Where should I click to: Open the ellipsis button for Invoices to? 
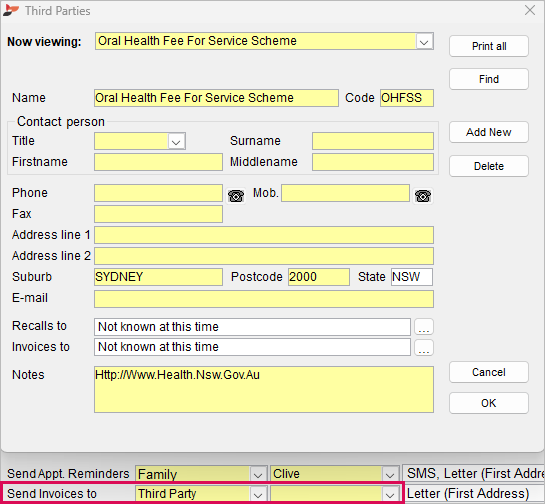pyautogui.click(x=424, y=347)
